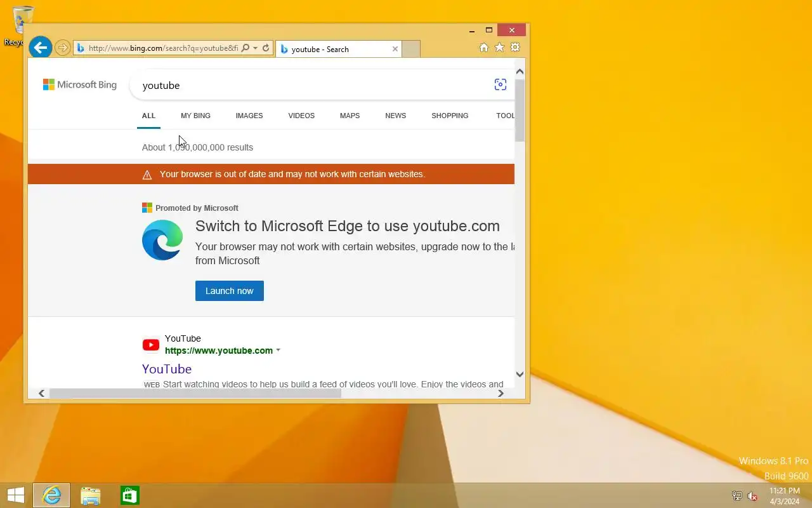
Task: Open the YouTube result title link
Action: (x=167, y=369)
